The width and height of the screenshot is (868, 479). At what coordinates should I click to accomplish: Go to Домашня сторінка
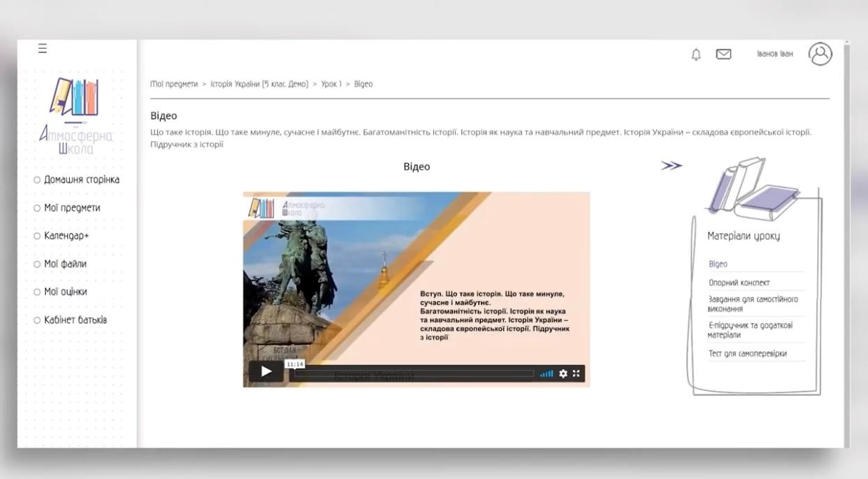(81, 180)
